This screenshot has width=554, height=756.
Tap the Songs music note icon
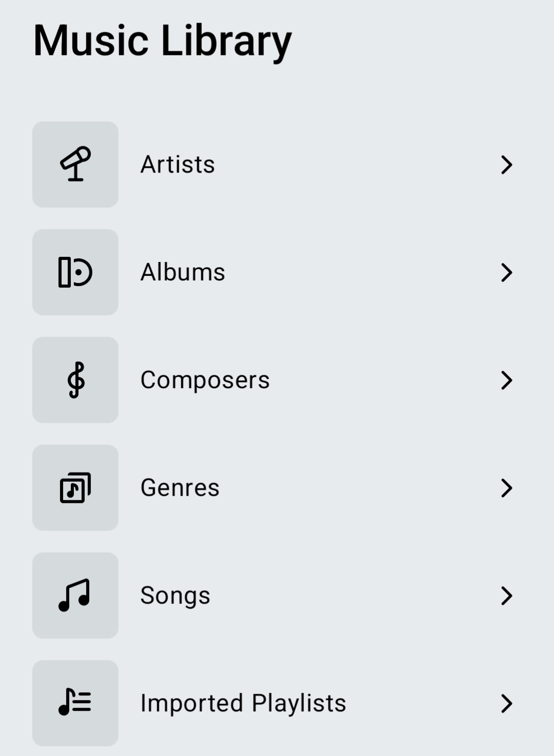click(x=75, y=596)
